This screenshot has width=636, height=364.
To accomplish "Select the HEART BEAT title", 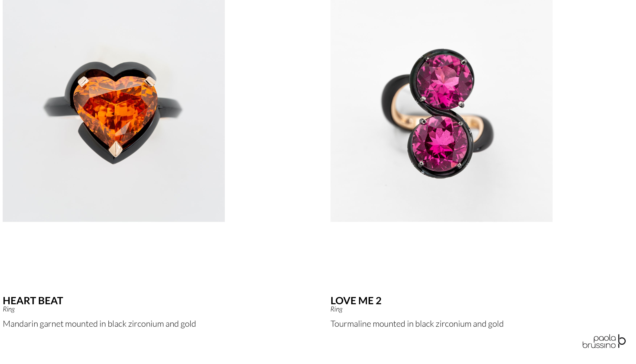I will pos(33,301).
